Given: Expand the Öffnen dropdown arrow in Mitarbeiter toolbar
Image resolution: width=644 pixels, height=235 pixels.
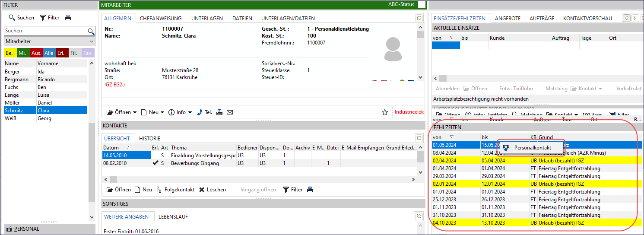Looking at the screenshot, I should (135, 112).
